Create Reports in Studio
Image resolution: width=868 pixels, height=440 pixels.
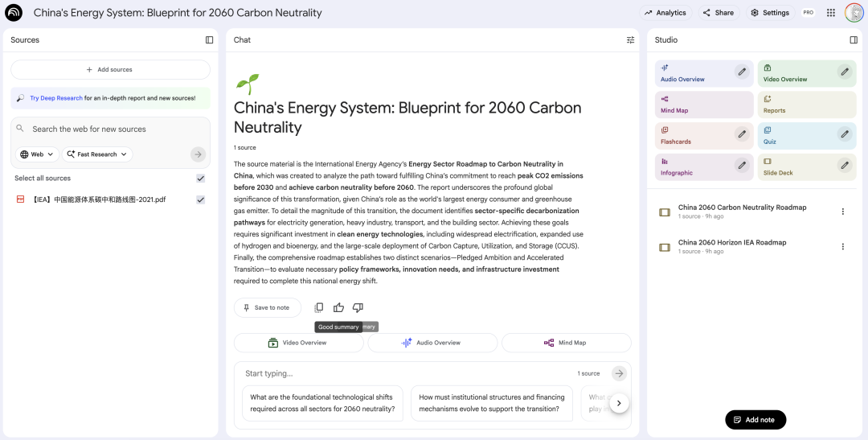click(x=807, y=105)
